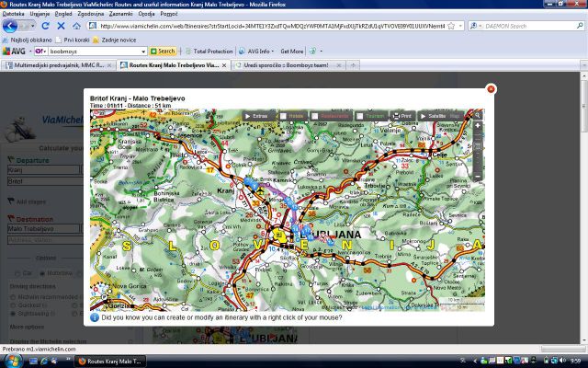Open a new tab with the plus button
The height and width of the screenshot is (368, 588).
click(353, 65)
